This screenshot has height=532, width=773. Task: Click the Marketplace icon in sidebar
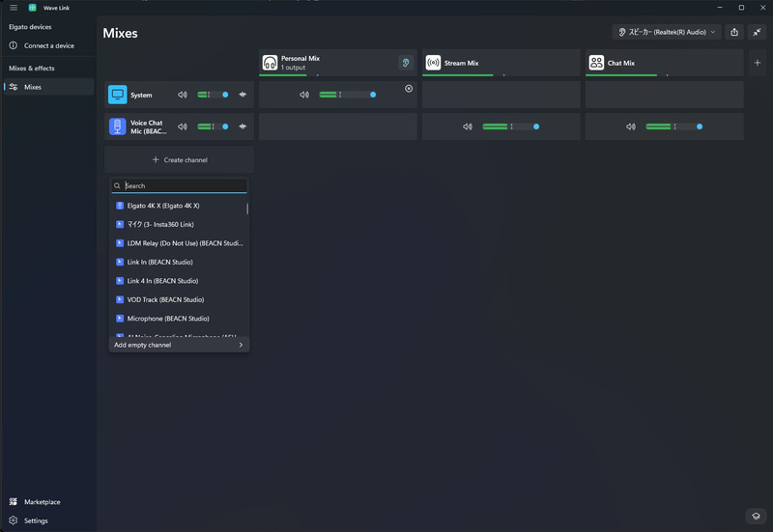[x=14, y=501]
